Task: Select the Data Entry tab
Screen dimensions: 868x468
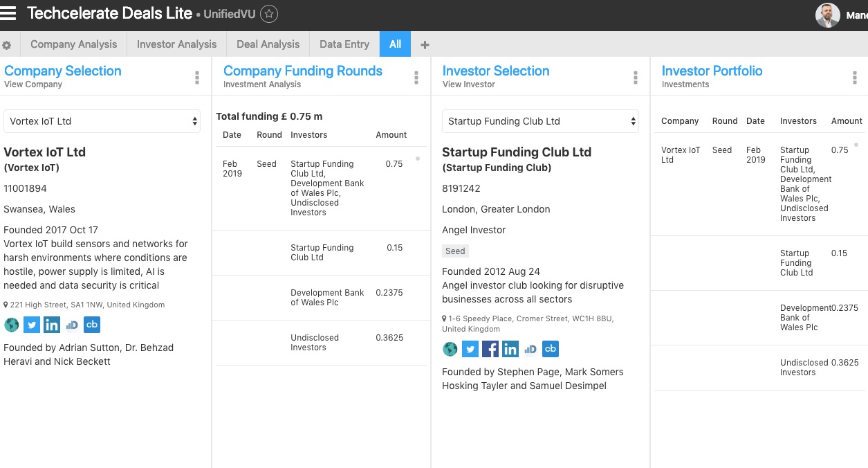Action: (344, 44)
